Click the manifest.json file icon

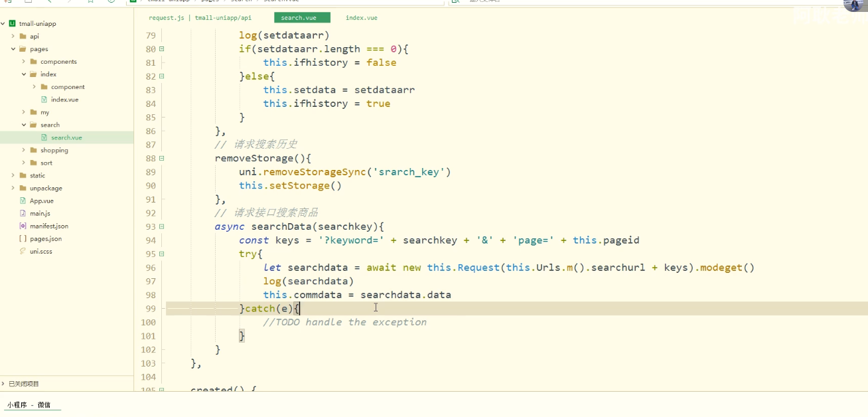tap(23, 226)
